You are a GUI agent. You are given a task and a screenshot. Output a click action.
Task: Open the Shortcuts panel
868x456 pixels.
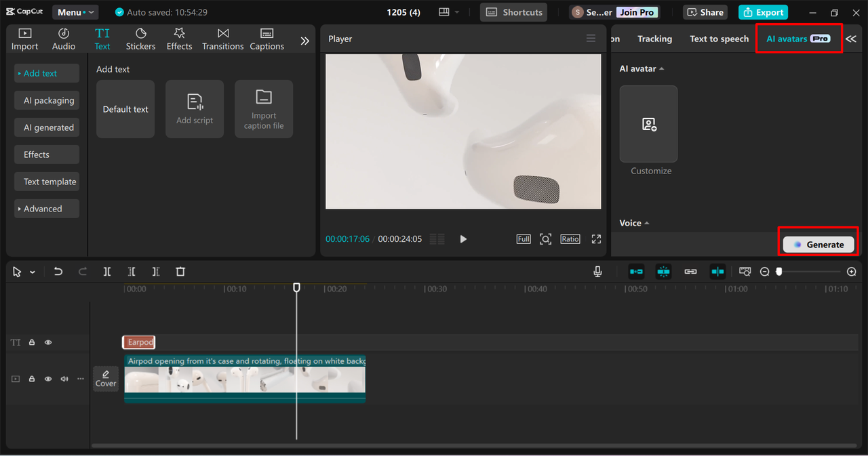point(513,12)
